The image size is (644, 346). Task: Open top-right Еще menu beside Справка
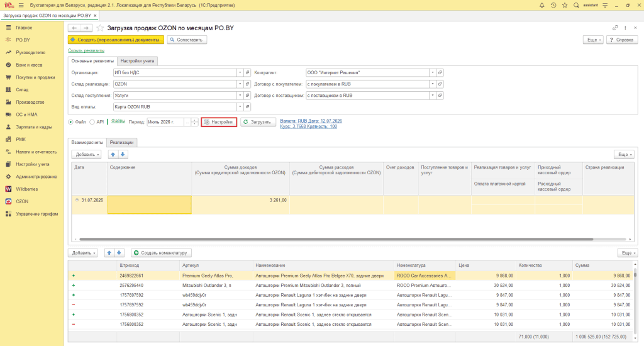[594, 40]
